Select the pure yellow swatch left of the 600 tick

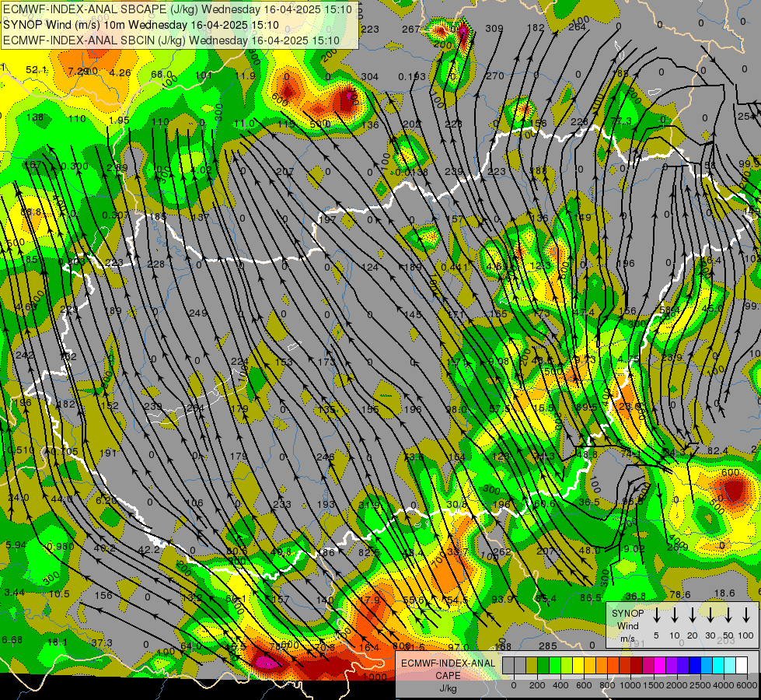coord(578,666)
